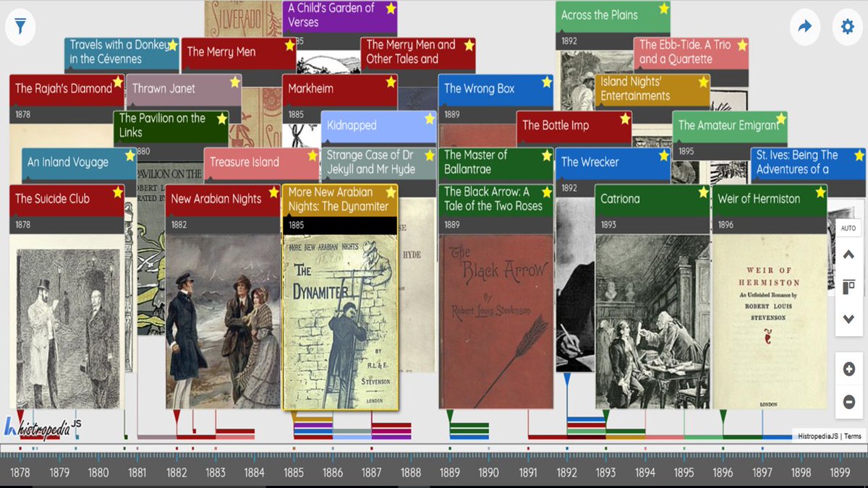The height and width of the screenshot is (488, 868).
Task: Zoom out with the minus button
Action: (x=849, y=402)
